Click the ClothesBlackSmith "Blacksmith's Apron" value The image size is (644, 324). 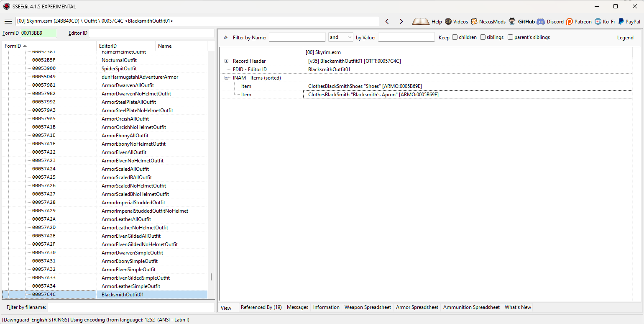373,95
